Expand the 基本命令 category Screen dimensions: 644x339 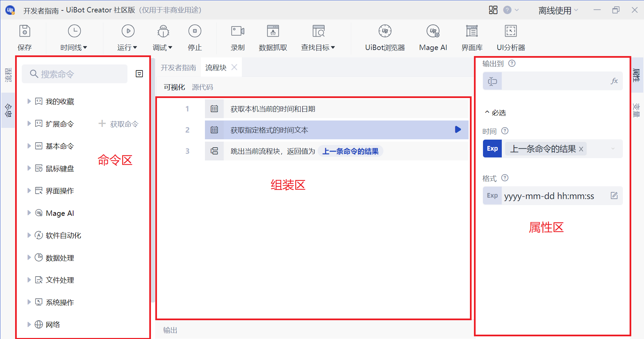tap(29, 146)
